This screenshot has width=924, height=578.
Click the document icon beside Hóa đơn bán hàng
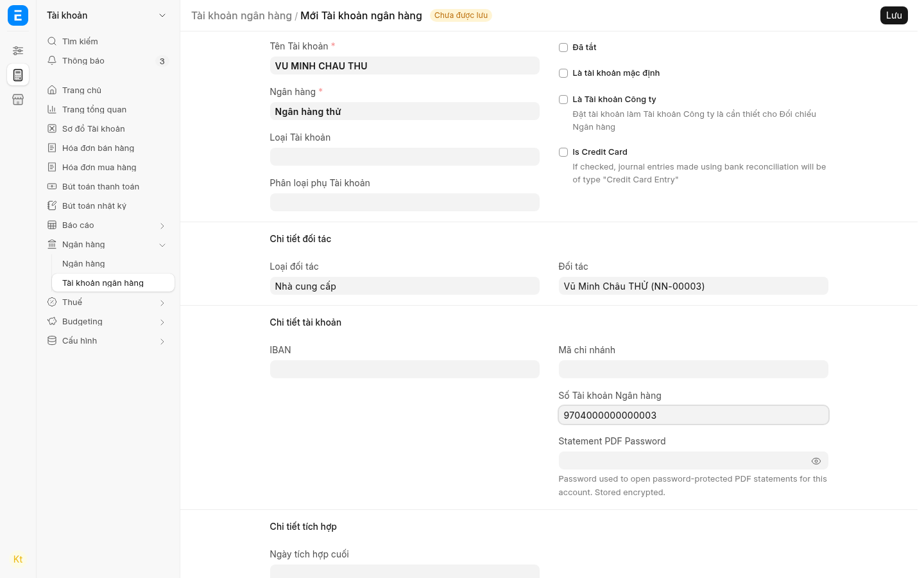[x=52, y=148]
